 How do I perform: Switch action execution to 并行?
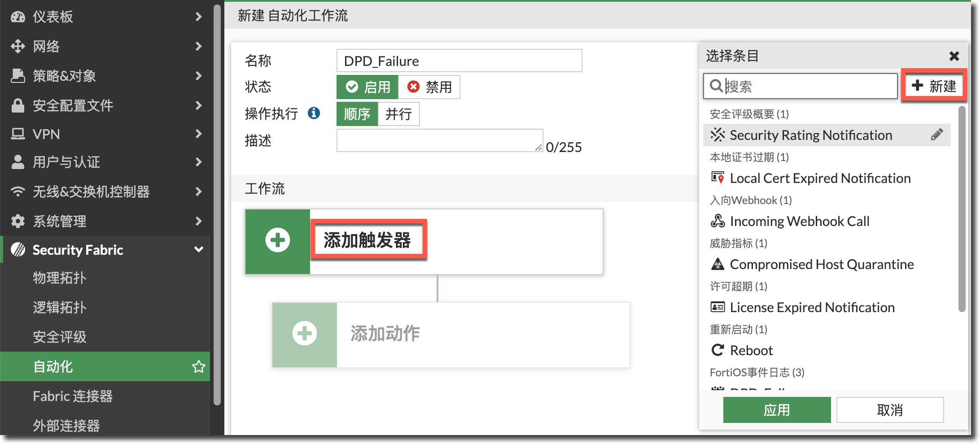(x=398, y=114)
